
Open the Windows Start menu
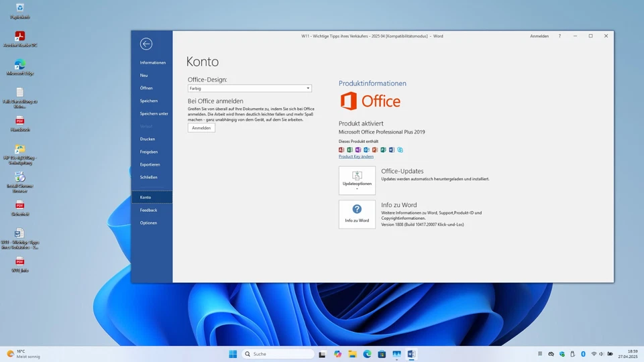(233, 354)
